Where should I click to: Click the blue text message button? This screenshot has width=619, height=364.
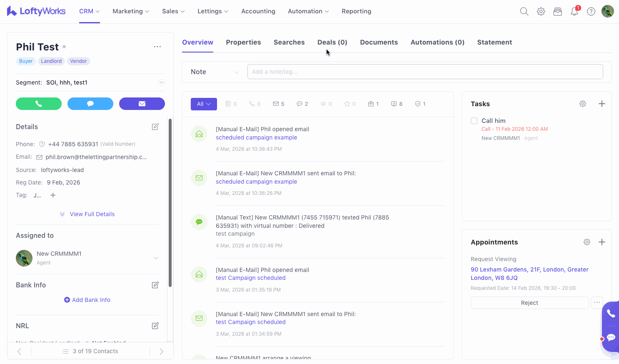click(90, 104)
